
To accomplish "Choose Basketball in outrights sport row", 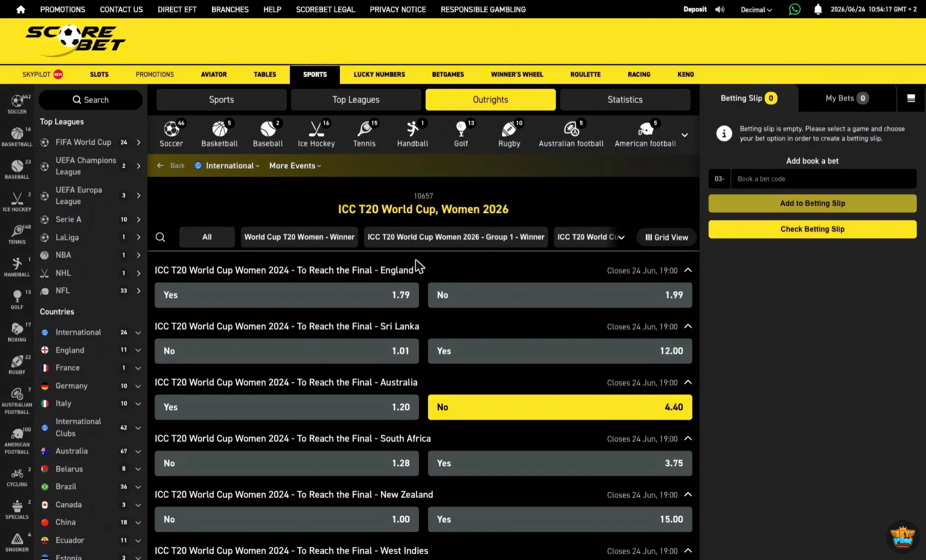I will coord(219,134).
